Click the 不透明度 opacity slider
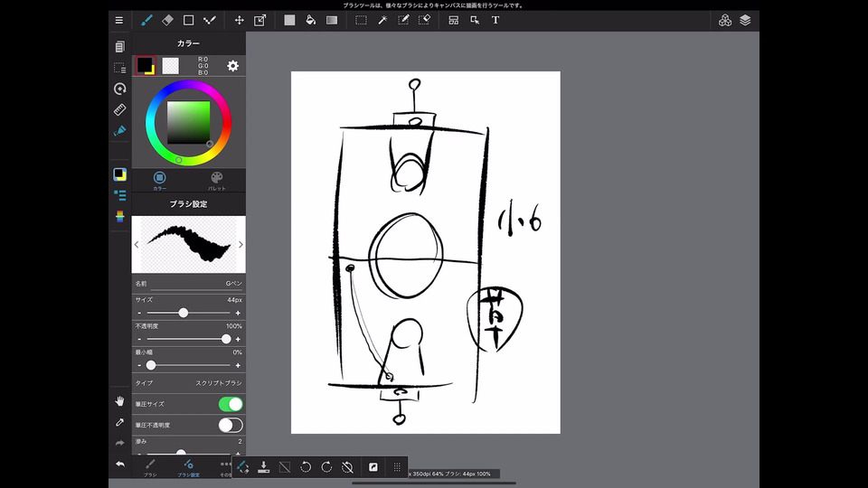Viewport: 868px width, 488px height. pos(188,339)
